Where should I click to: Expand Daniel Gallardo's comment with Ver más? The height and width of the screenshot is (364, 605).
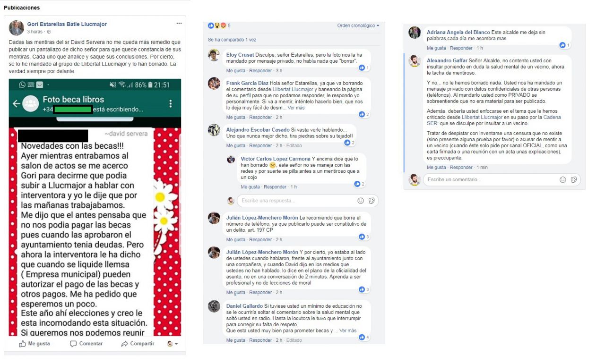click(348, 330)
